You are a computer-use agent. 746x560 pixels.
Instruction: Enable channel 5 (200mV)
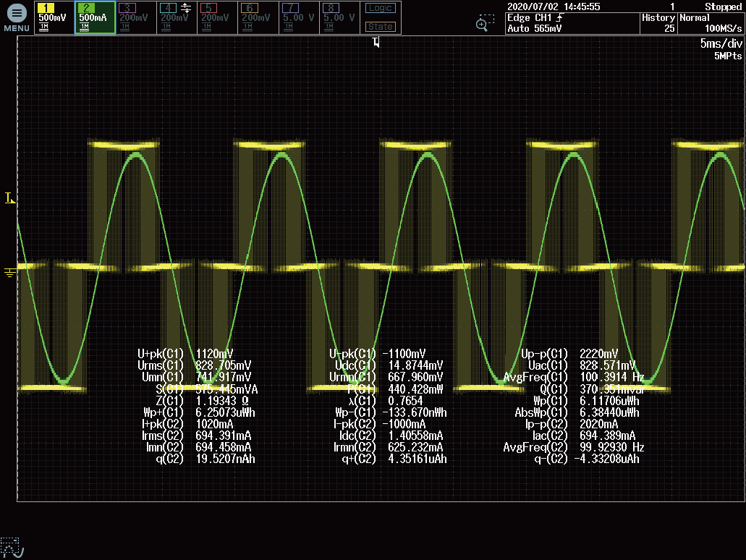click(x=217, y=17)
